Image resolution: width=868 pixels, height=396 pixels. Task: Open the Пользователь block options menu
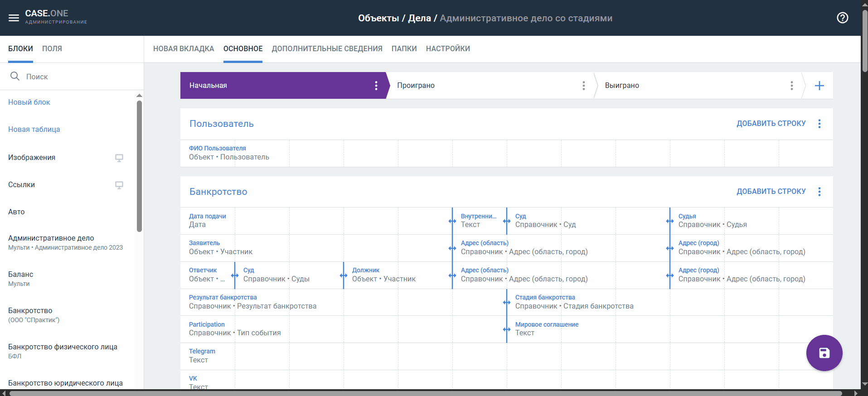pos(819,124)
